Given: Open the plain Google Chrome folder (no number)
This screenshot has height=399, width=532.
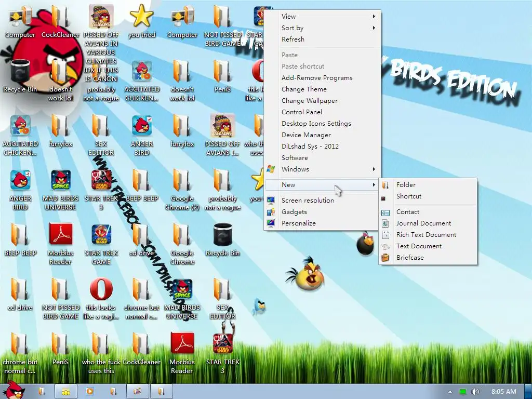Looking at the screenshot, I should tap(182, 244).
